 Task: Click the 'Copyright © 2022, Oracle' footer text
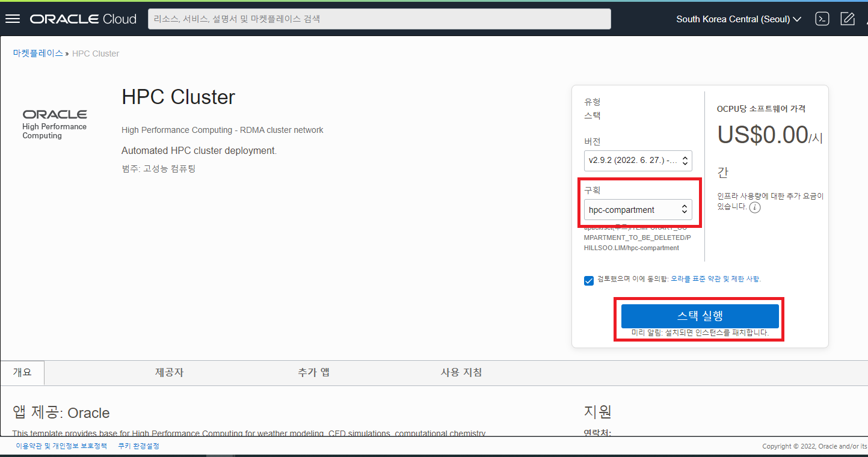(x=815, y=446)
